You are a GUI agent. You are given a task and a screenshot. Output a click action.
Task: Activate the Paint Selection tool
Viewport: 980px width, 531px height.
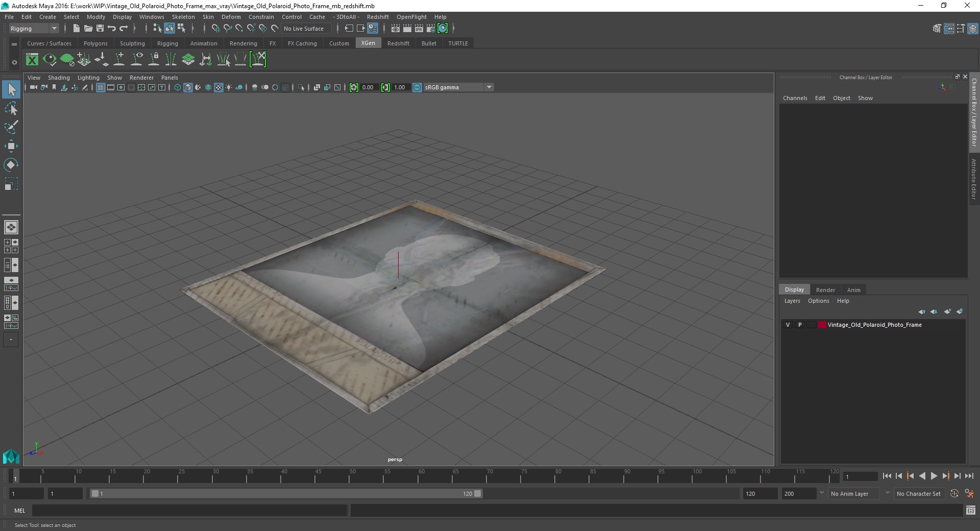tap(11, 127)
